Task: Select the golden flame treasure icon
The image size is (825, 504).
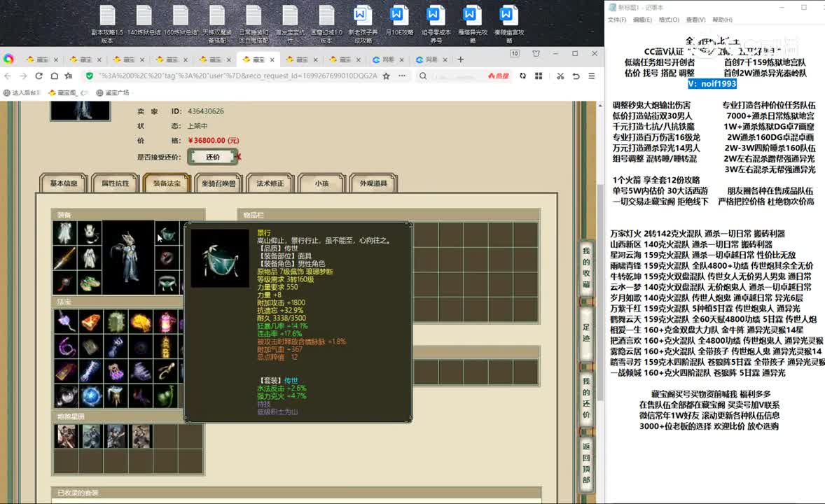Action: tap(141, 321)
